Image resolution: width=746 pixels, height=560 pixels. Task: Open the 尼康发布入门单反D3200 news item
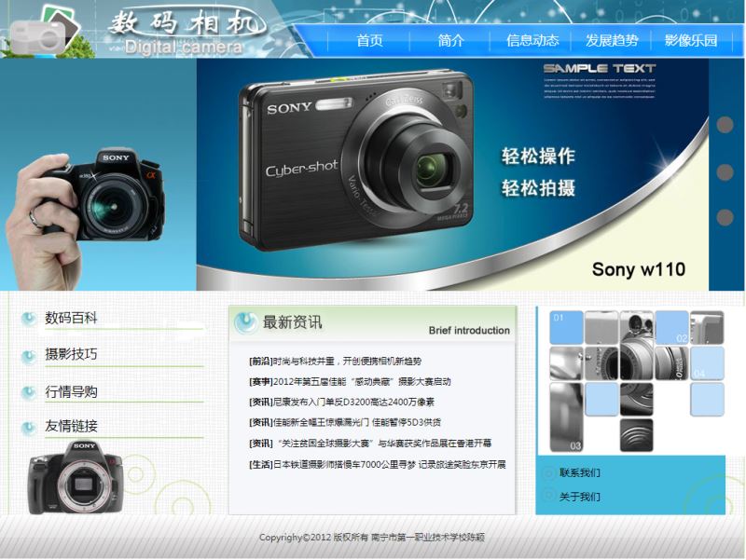(x=341, y=403)
